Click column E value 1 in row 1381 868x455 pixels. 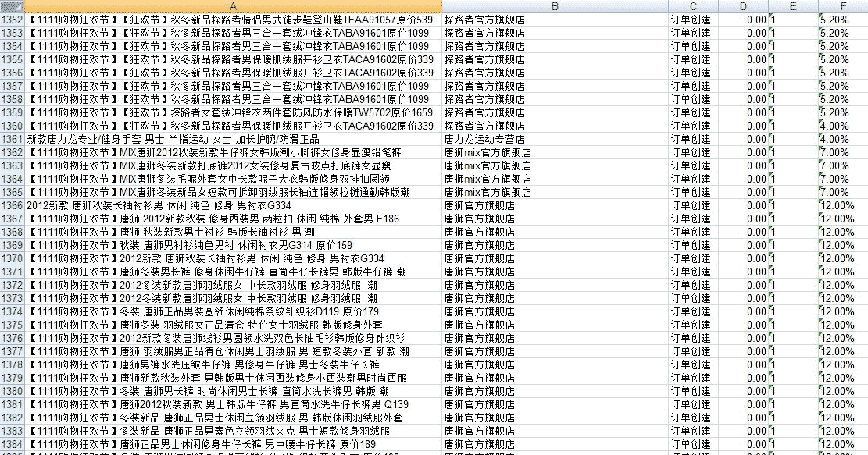point(793,405)
